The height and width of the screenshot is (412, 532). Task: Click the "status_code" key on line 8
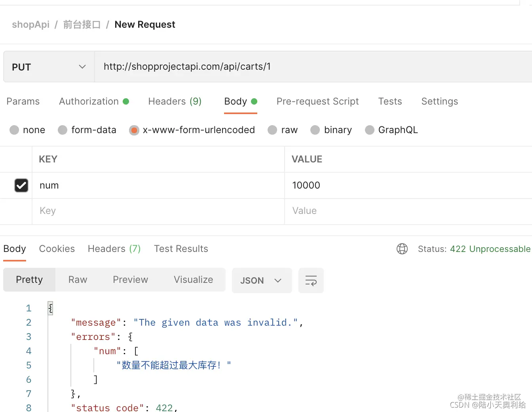107,407
